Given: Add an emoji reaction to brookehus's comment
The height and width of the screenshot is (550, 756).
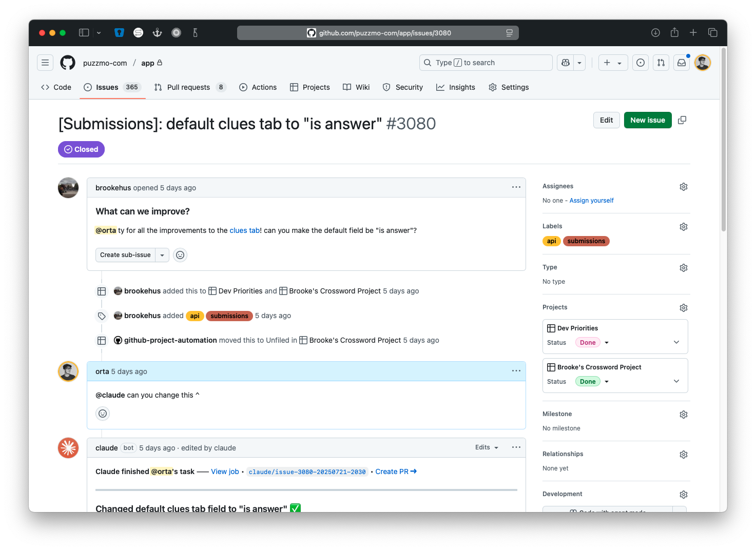Looking at the screenshot, I should pyautogui.click(x=180, y=254).
